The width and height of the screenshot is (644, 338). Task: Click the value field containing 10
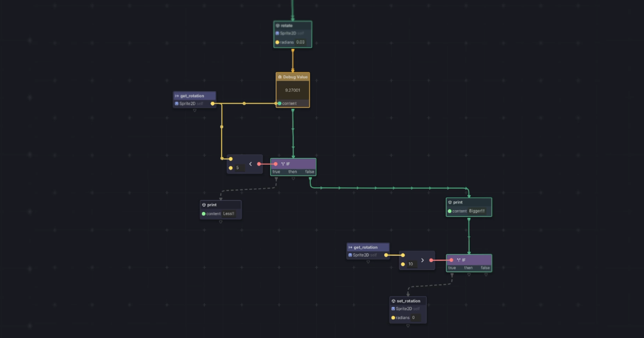pyautogui.click(x=412, y=264)
